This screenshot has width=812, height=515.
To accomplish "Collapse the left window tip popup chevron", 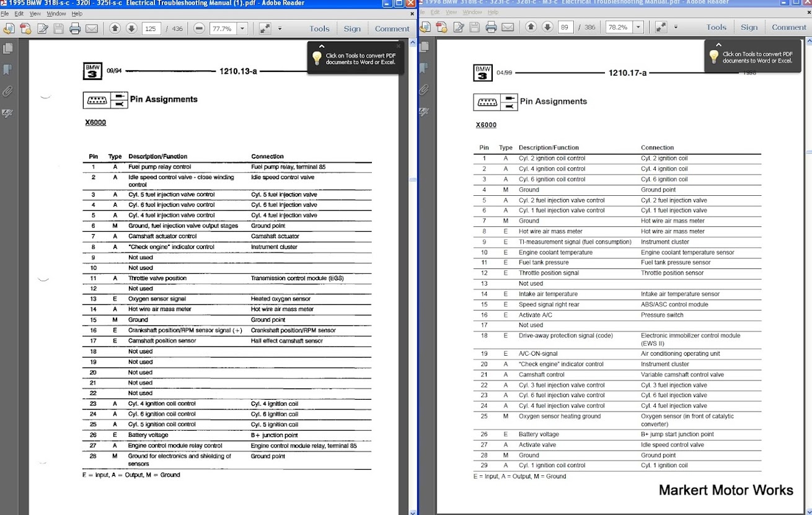I will 321,46.
